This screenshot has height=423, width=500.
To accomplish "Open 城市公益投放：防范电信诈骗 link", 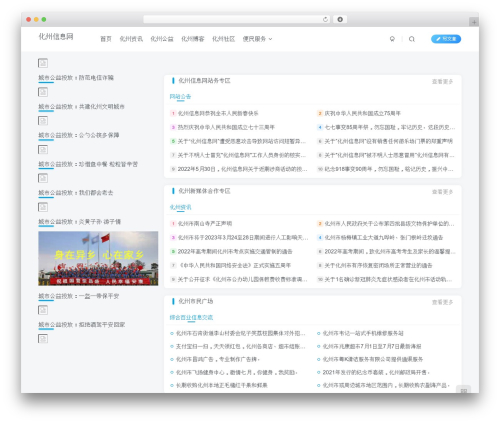I will coord(76,78).
